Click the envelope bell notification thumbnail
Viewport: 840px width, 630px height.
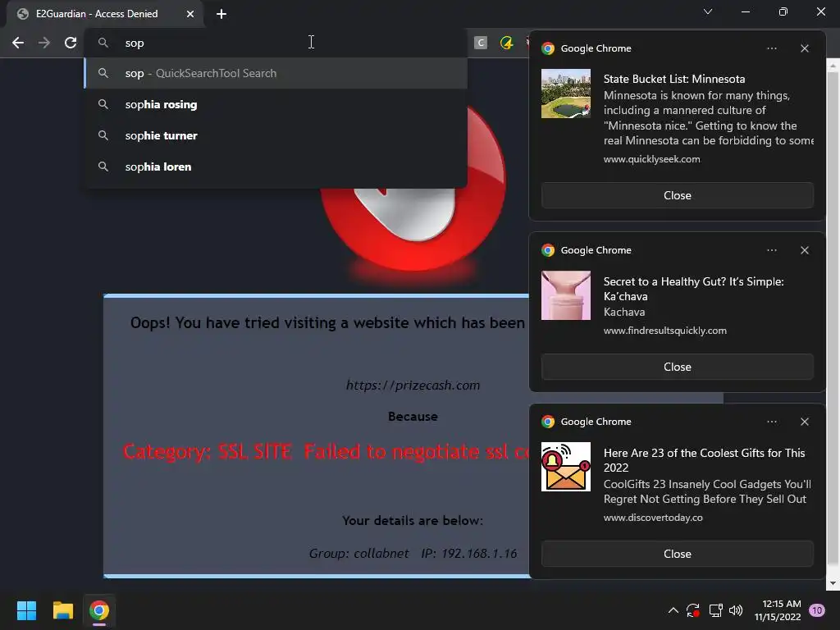566,467
